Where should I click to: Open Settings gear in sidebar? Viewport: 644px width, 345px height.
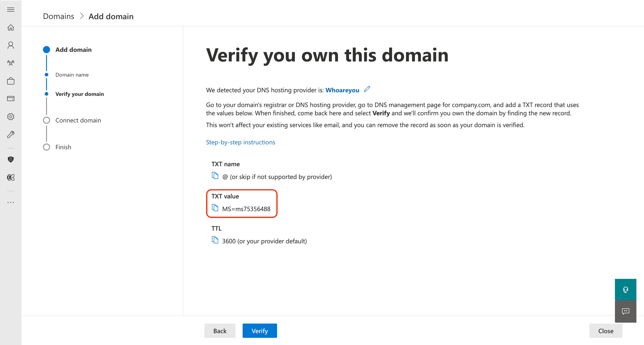pyautogui.click(x=11, y=116)
